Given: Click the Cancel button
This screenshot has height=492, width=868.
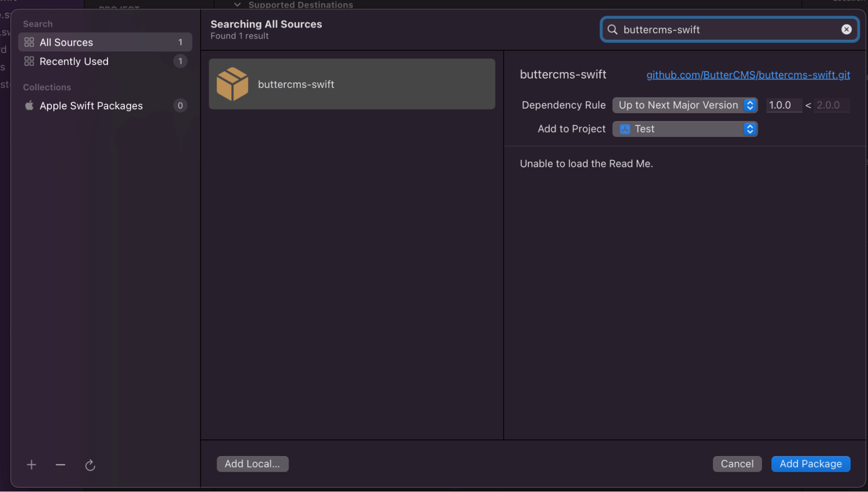Looking at the screenshot, I should (737, 463).
